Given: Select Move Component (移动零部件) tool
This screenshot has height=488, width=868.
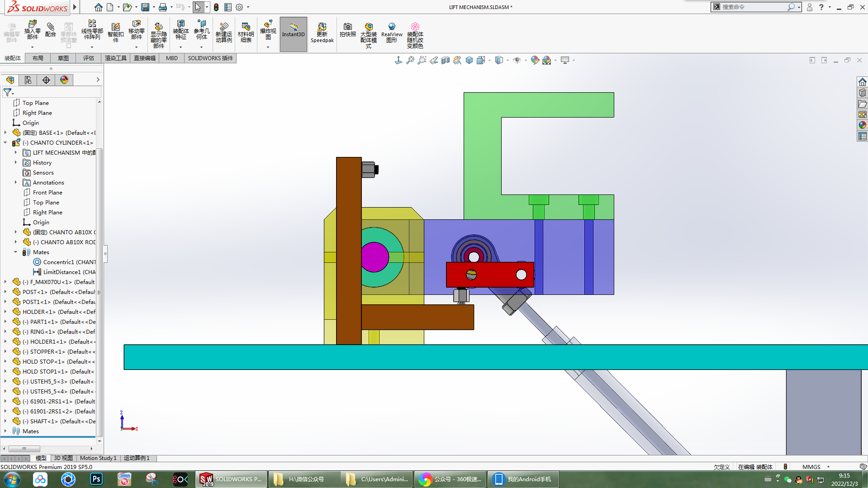Looking at the screenshot, I should tap(136, 30).
